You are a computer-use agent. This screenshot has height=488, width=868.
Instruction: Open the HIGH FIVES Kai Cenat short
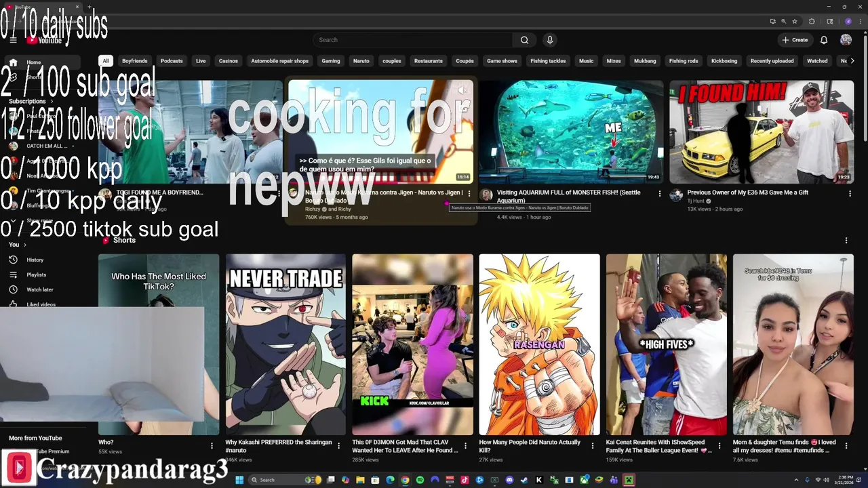tap(666, 344)
